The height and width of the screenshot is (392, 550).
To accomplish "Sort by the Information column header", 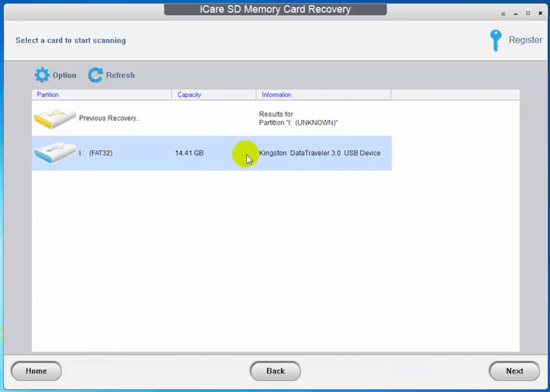I will pos(324,95).
